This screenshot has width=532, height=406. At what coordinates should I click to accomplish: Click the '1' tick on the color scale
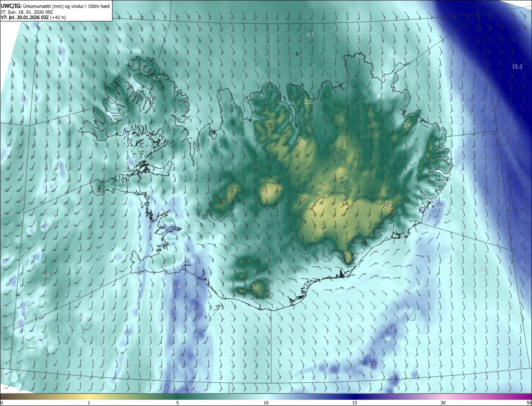coord(89,403)
